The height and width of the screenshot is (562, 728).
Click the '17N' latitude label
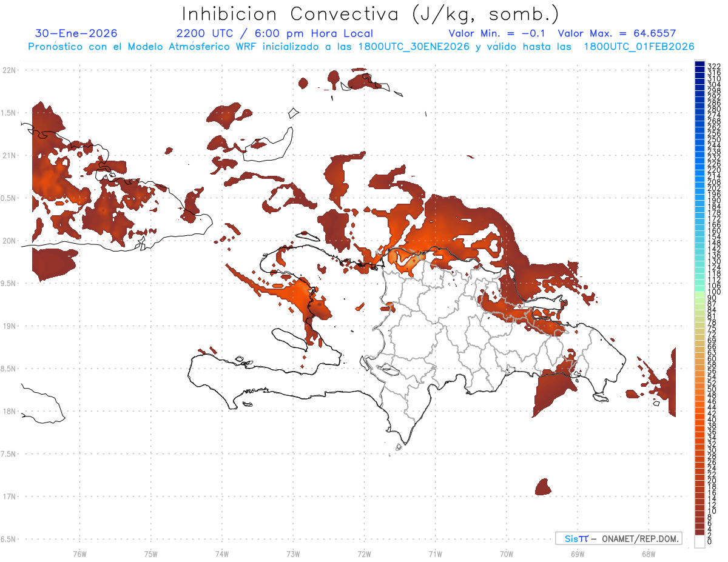(x=8, y=497)
